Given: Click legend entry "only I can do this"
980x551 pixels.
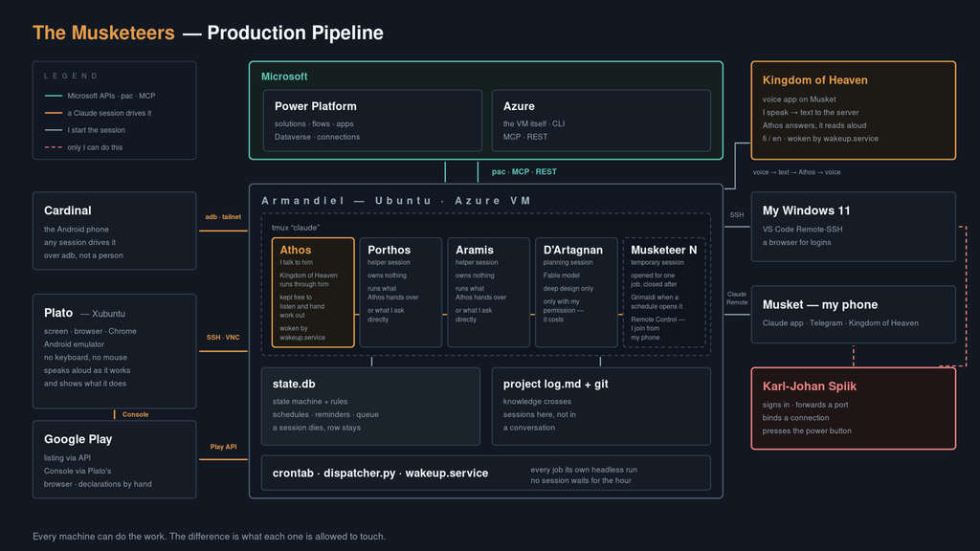Looking at the screenshot, I should point(95,147).
